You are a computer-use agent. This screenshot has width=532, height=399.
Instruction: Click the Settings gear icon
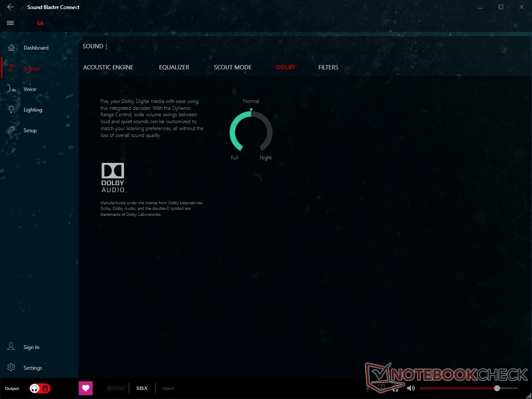point(11,368)
